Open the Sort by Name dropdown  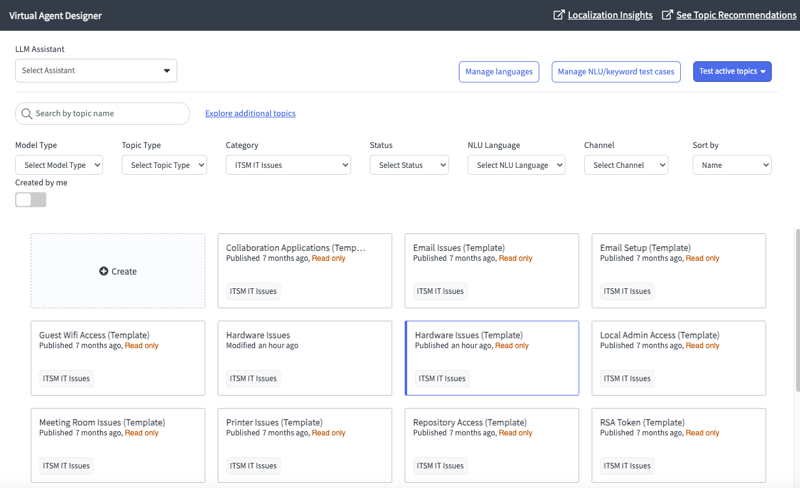point(732,165)
